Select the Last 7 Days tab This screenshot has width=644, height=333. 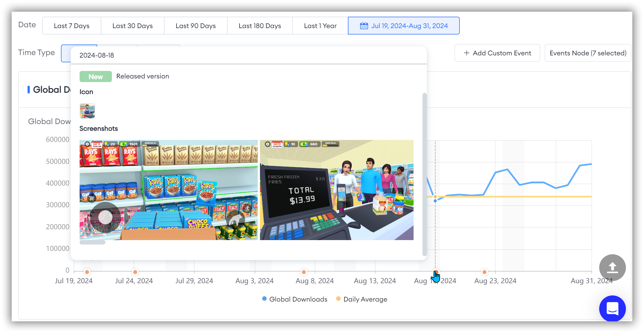coord(71,26)
